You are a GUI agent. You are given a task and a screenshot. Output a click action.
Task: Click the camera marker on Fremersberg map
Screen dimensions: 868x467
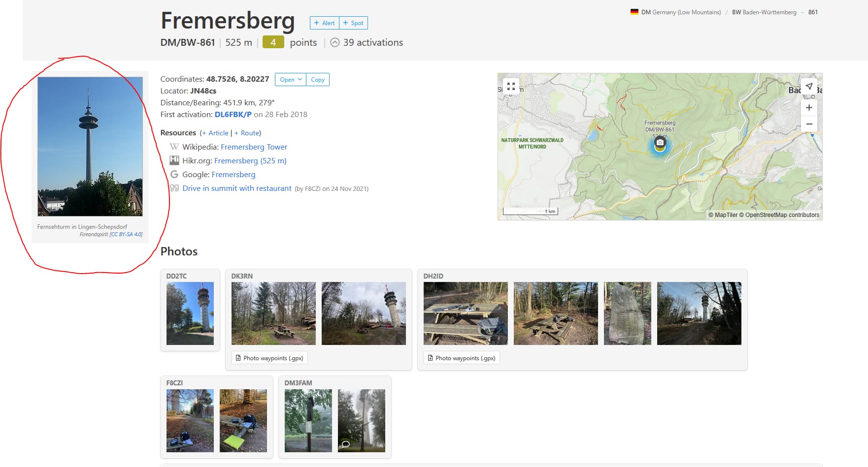coord(660,143)
